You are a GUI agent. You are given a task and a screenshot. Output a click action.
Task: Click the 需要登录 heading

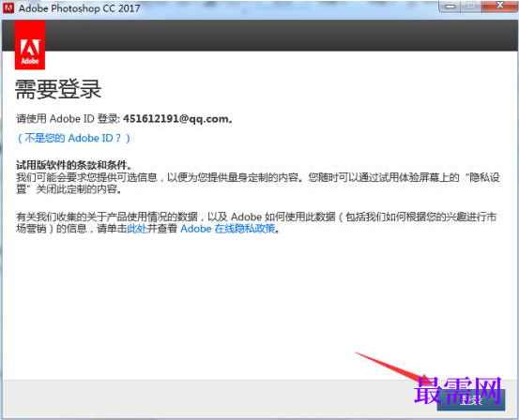[x=58, y=89]
